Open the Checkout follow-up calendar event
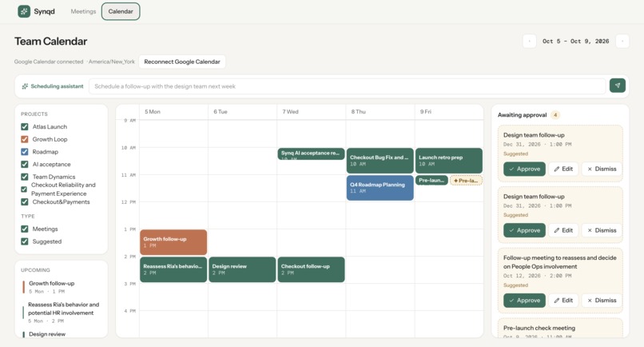The width and height of the screenshot is (644, 347). coord(312,269)
